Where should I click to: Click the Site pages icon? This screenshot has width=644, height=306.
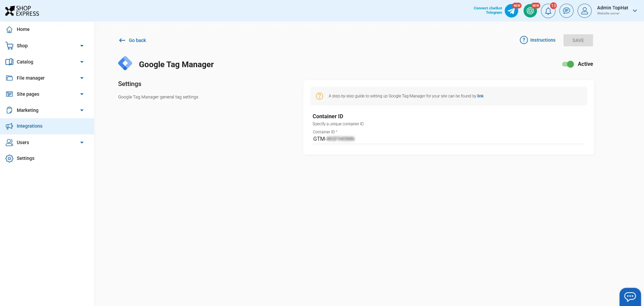[x=9, y=94]
